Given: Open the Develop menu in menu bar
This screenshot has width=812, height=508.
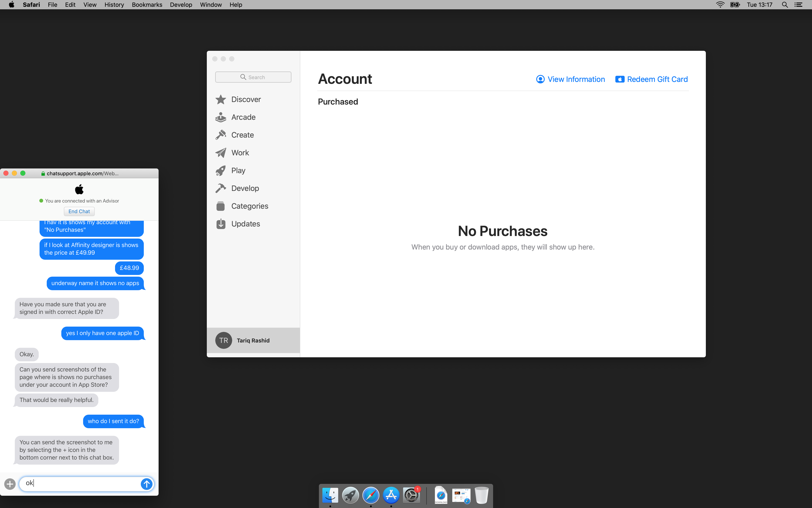Looking at the screenshot, I should [x=181, y=5].
